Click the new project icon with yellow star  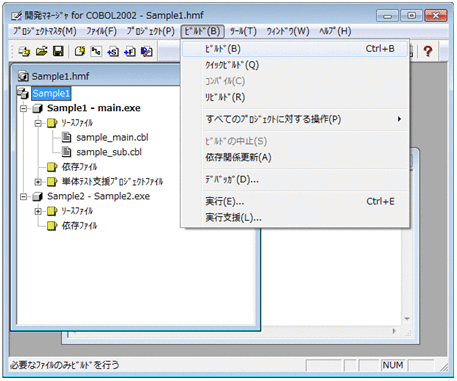click(x=80, y=51)
